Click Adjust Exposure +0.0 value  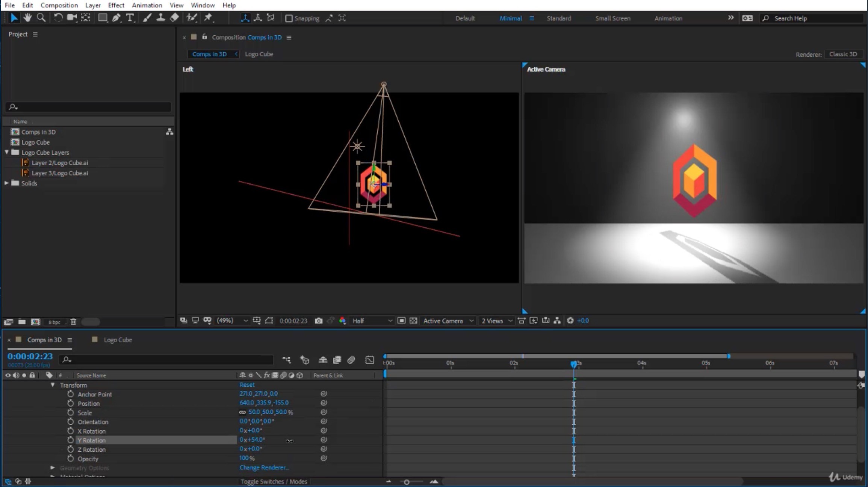[583, 321]
